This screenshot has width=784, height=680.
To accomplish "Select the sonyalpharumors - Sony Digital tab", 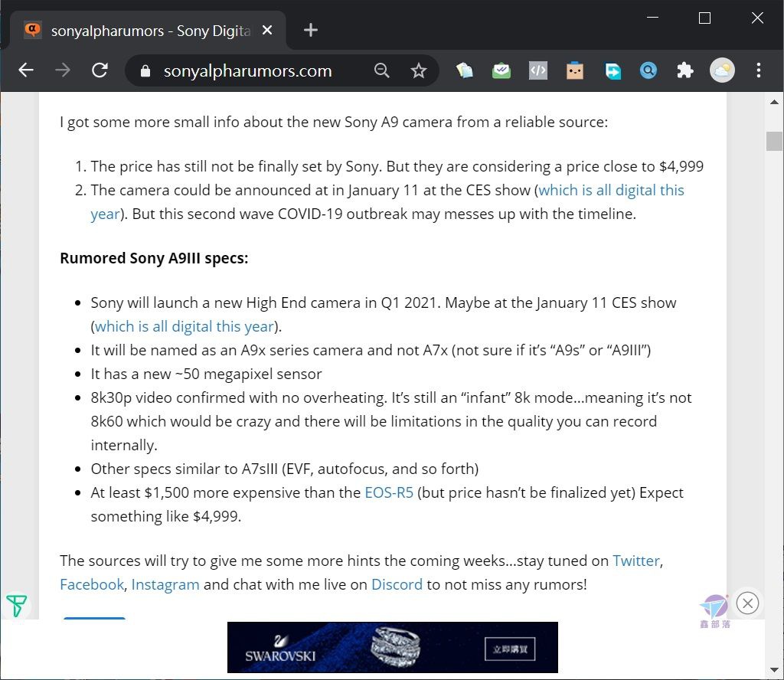I will 148,31.
